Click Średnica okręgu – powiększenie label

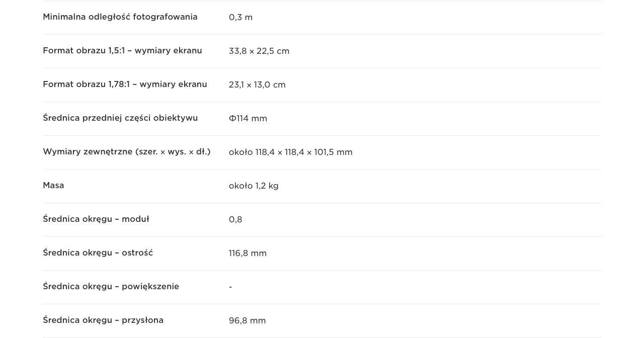click(x=111, y=287)
